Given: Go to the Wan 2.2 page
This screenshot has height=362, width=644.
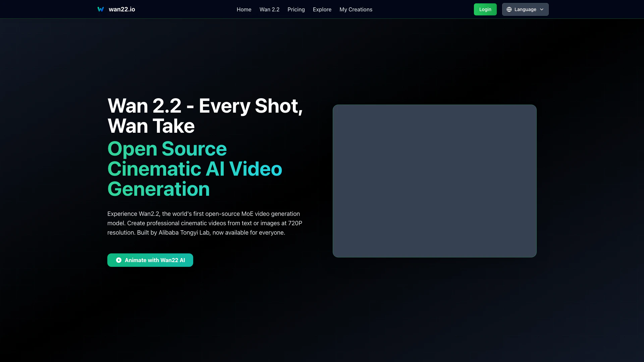Looking at the screenshot, I should pyautogui.click(x=269, y=9).
